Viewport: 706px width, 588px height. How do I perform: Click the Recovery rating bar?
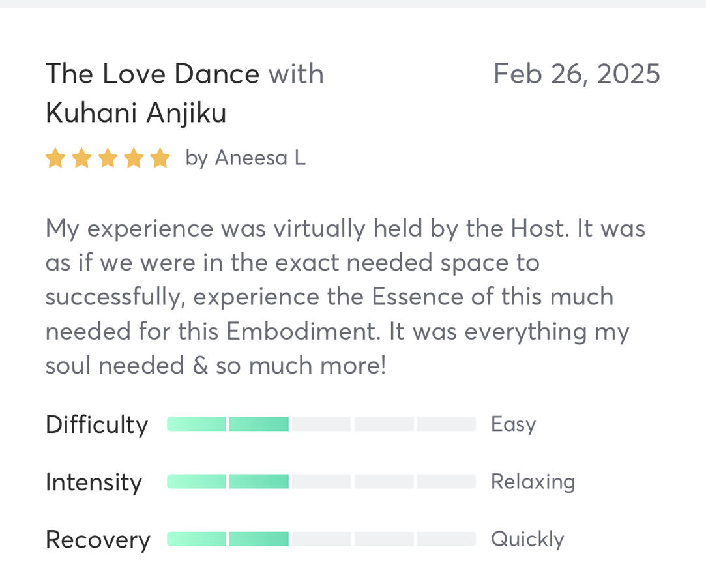(x=321, y=539)
